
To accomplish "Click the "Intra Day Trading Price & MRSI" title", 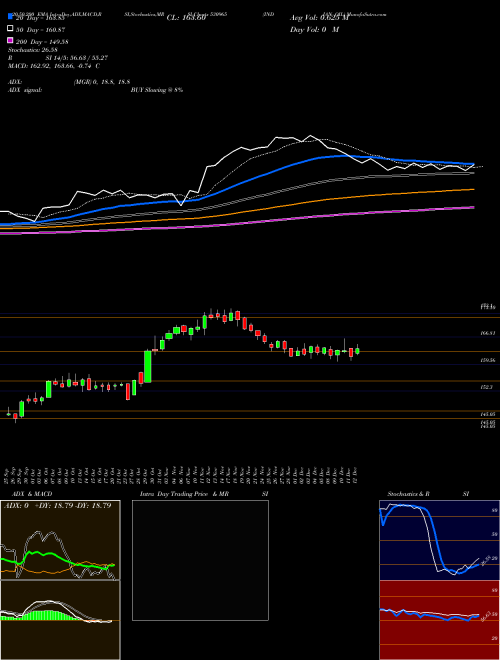I will [x=204, y=494].
